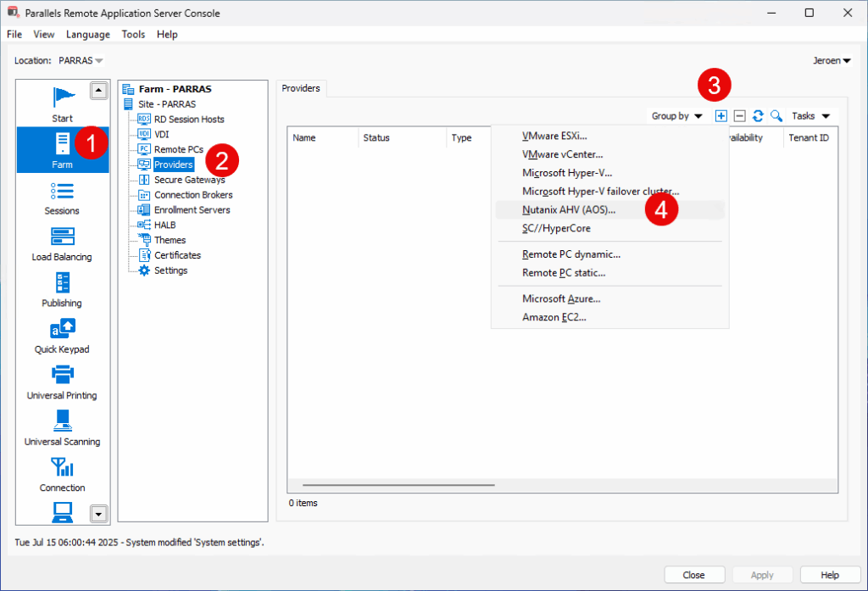Image resolution: width=868 pixels, height=591 pixels.
Task: Open the Universal Printing category
Action: [62, 382]
